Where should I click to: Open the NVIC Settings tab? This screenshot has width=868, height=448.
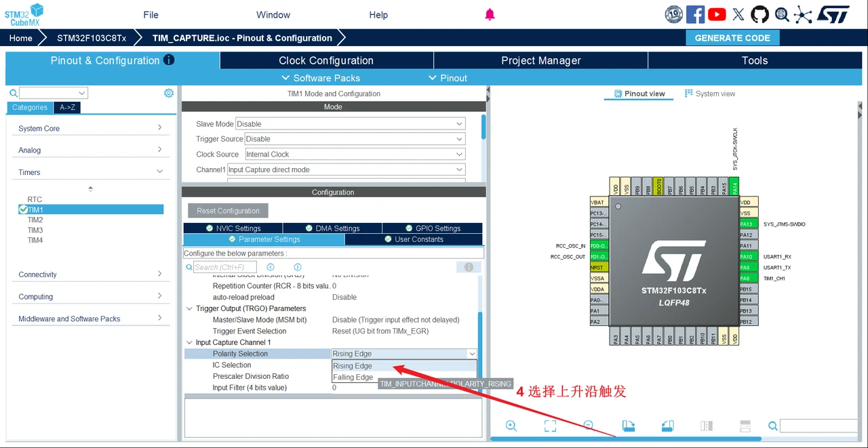[x=233, y=228]
